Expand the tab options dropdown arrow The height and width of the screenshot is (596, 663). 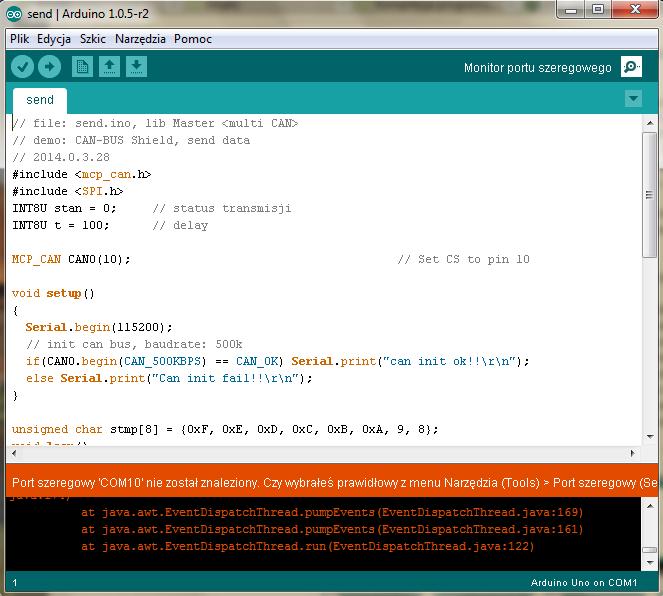tap(632, 99)
